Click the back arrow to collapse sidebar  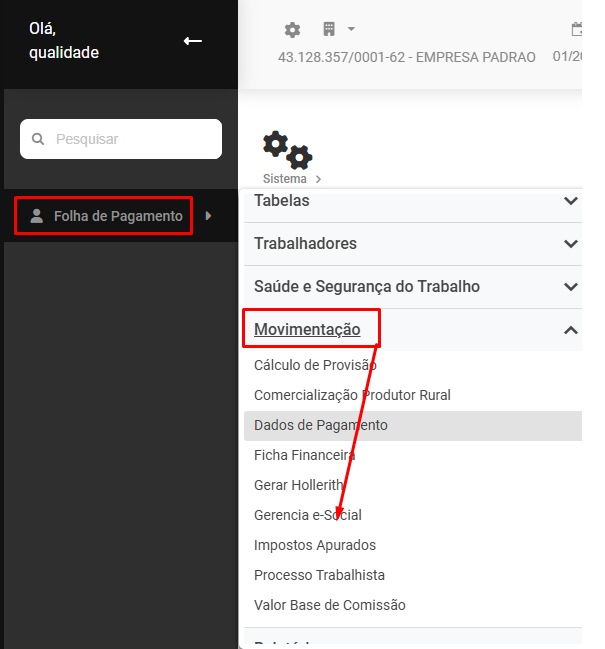click(x=193, y=41)
